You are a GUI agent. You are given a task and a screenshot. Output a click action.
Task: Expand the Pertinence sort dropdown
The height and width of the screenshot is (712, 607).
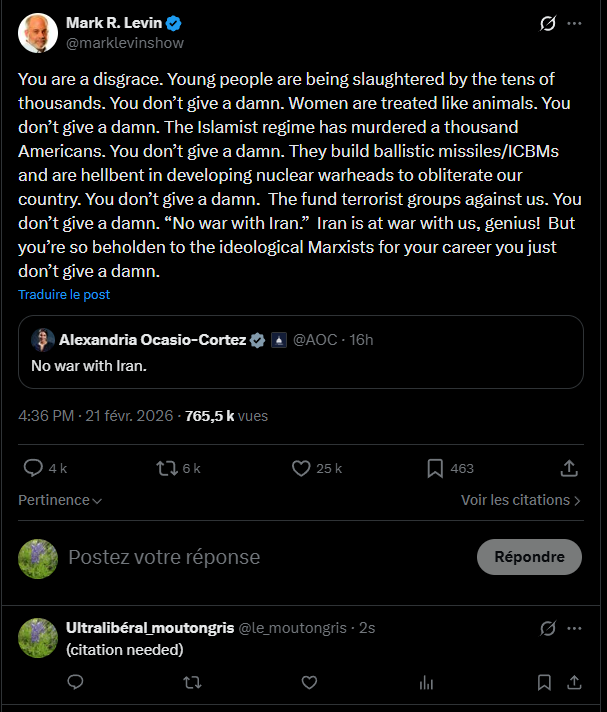(60, 500)
